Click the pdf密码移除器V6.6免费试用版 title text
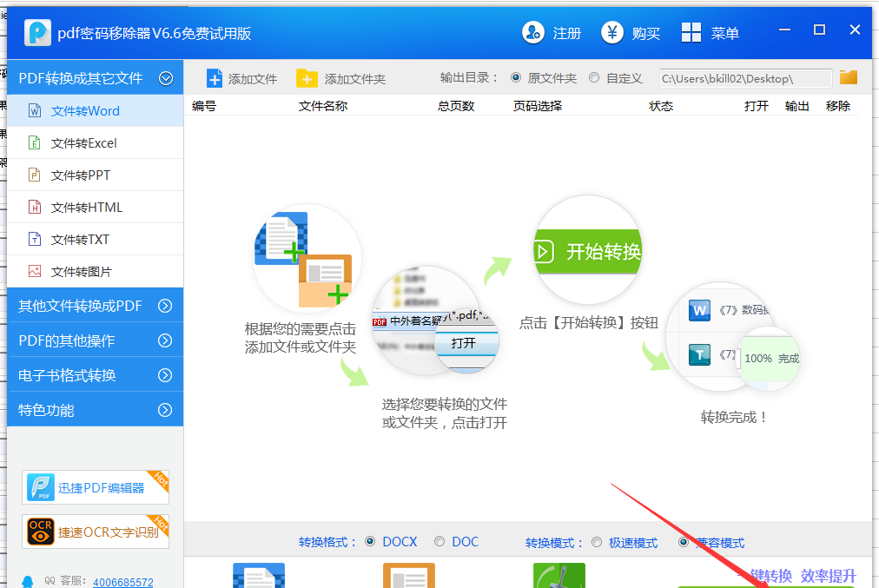 point(154,34)
